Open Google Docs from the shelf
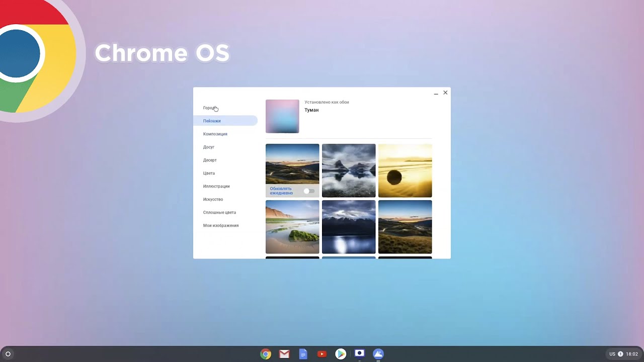The width and height of the screenshot is (644, 362). (x=303, y=354)
